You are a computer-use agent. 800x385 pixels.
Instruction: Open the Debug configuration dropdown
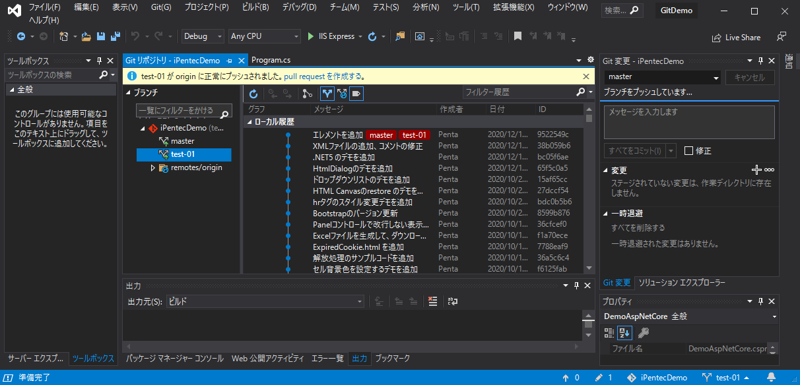point(203,37)
